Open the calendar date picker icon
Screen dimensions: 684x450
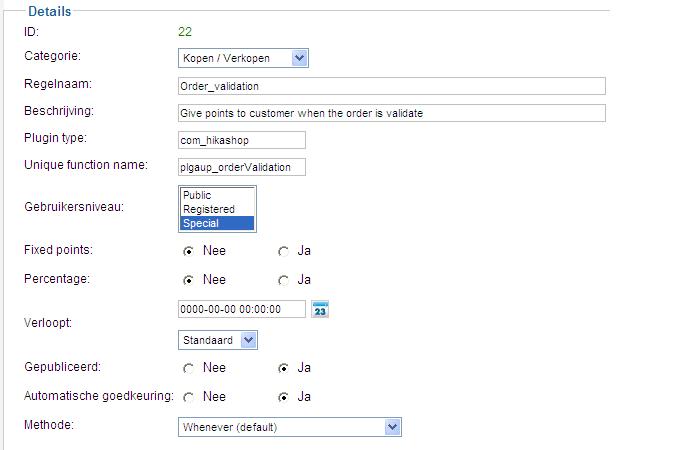pos(320,309)
